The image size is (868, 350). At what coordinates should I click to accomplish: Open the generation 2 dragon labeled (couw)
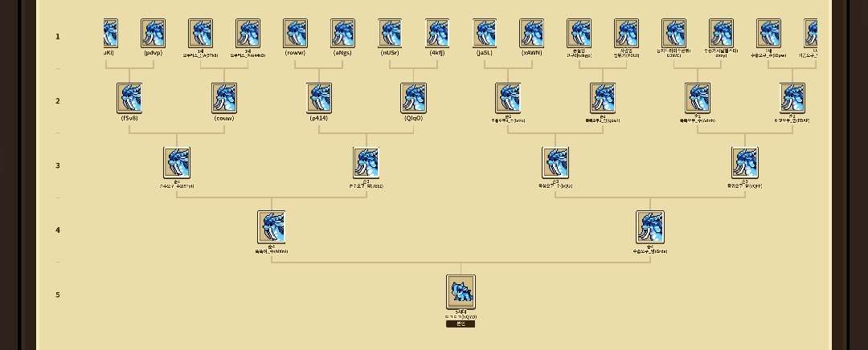[224, 98]
